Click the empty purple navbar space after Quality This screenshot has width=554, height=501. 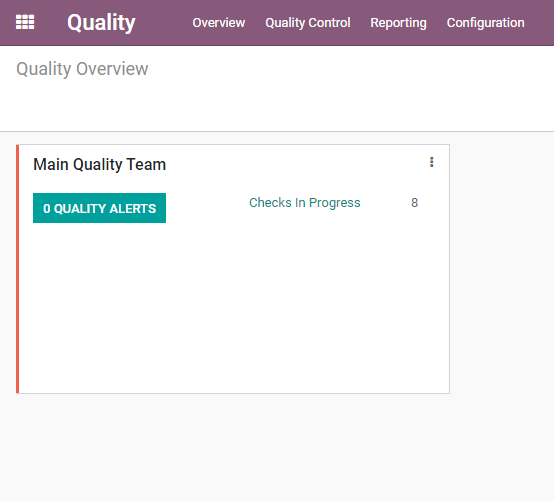click(x=164, y=23)
